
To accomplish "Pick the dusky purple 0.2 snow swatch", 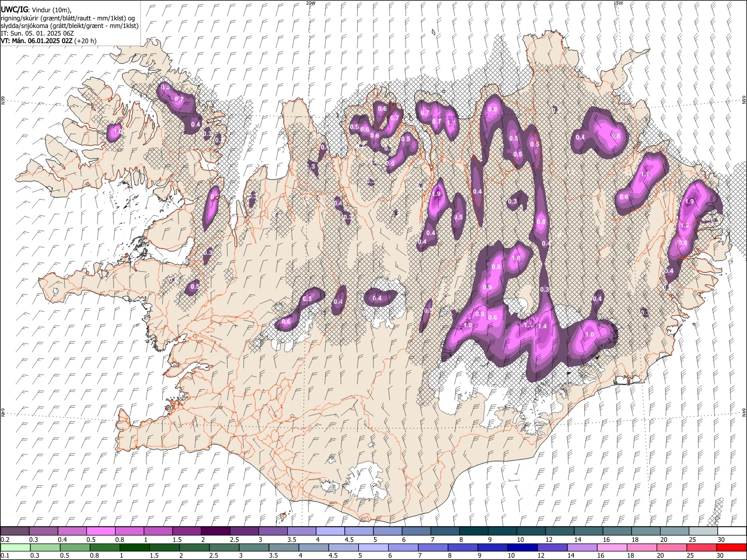I will (15, 531).
